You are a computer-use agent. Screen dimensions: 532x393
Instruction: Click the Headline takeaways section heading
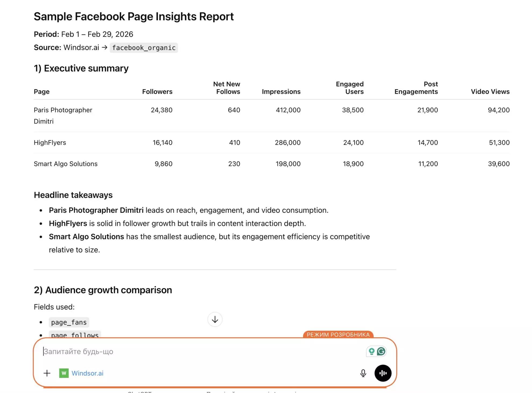[73, 195]
